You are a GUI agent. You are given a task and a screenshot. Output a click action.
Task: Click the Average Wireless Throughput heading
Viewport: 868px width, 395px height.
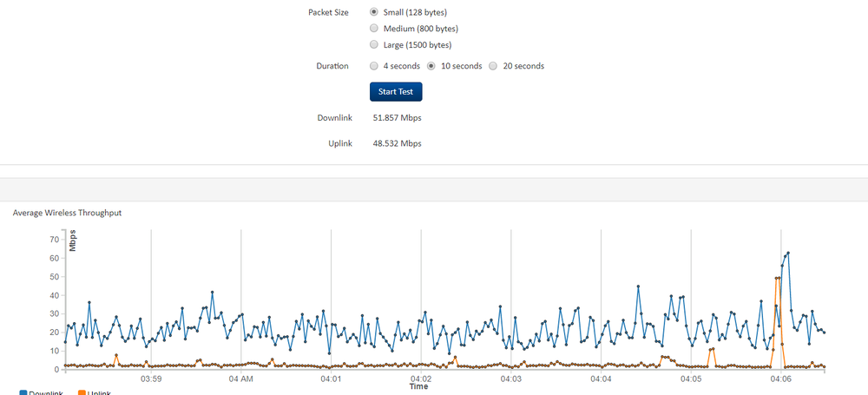click(67, 212)
